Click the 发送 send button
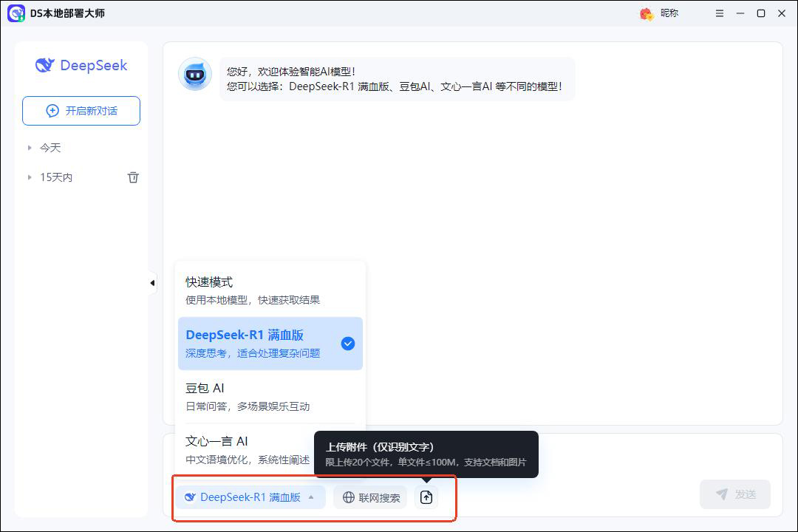The height and width of the screenshot is (532, 798). [x=735, y=494]
